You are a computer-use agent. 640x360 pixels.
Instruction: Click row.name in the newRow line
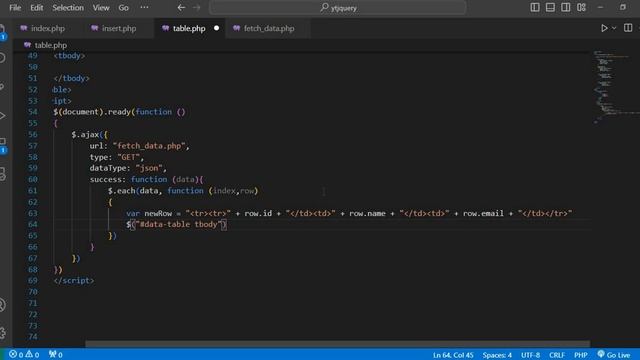point(367,213)
